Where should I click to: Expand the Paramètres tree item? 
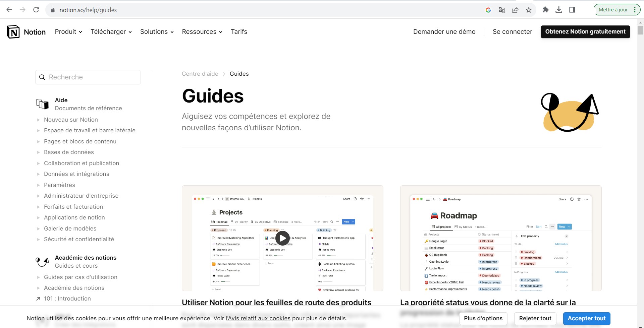[x=38, y=185]
